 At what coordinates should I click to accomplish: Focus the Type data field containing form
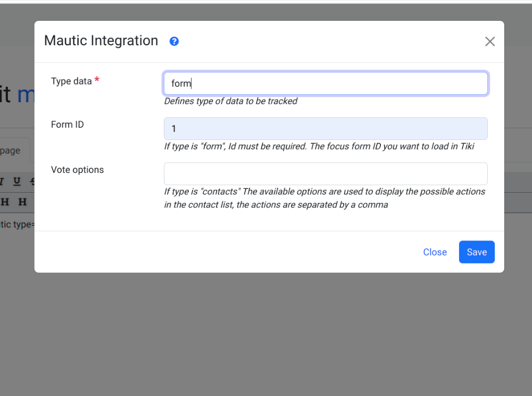tap(326, 84)
